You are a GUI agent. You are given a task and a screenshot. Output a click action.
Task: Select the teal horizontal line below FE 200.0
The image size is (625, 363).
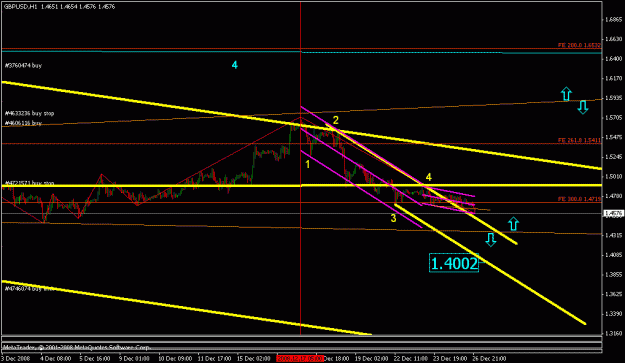pyautogui.click(x=301, y=52)
